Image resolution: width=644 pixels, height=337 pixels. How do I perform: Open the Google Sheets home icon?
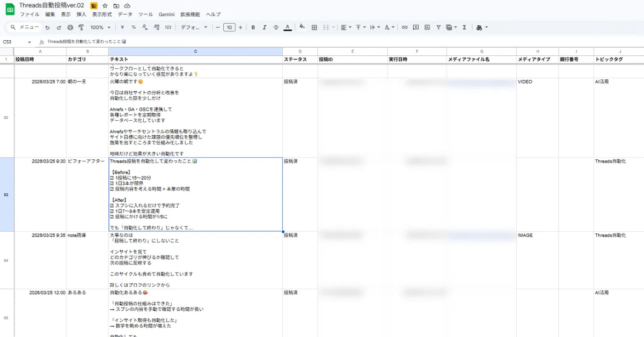click(10, 9)
